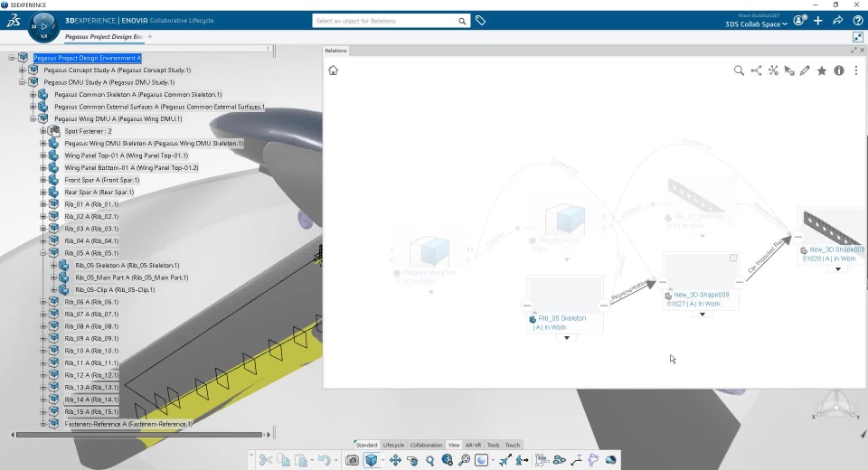Open 3DS Collab Space dropdown
Screen dimensions: 868x470
tap(756, 24)
